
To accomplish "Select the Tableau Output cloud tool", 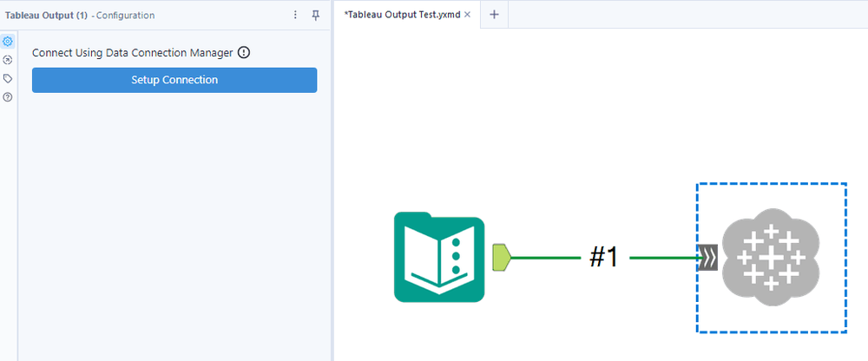I will click(x=771, y=258).
